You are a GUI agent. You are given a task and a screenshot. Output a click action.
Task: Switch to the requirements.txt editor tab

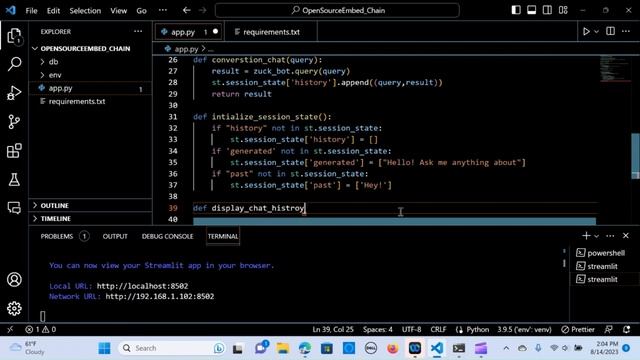coord(271,32)
